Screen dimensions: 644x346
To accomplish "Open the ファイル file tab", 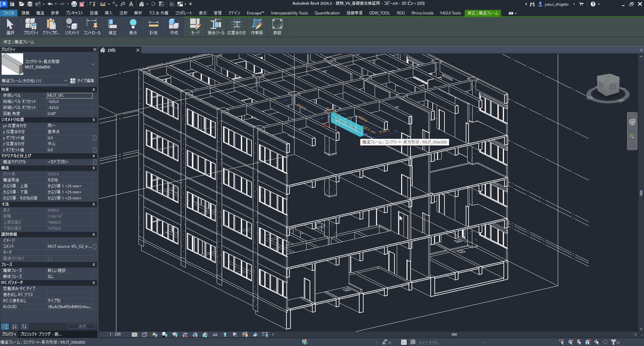I will point(9,13).
